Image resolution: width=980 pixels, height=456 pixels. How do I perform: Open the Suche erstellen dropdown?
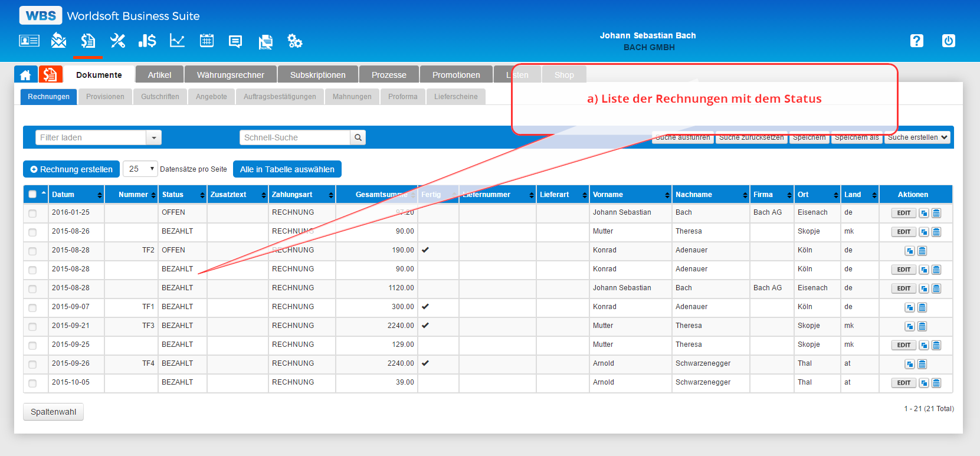point(917,137)
